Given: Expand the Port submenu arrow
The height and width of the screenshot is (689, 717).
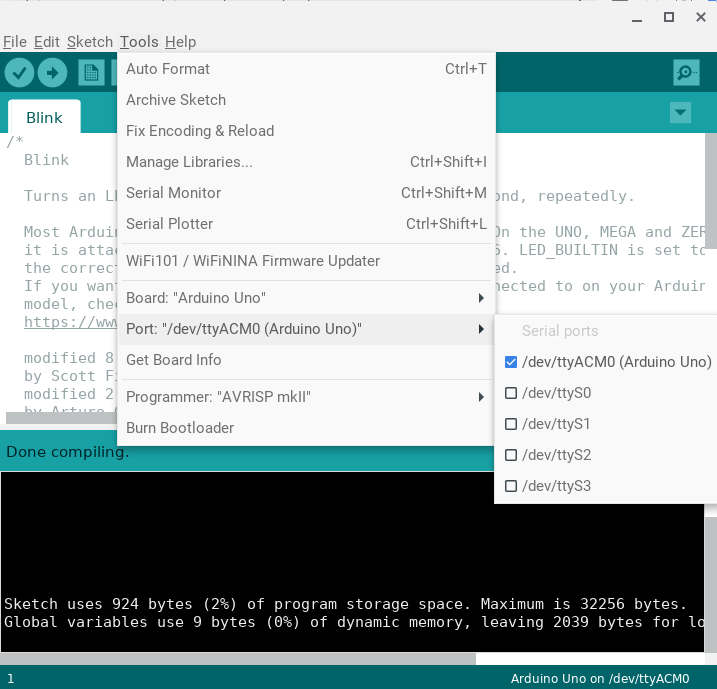Looking at the screenshot, I should (x=481, y=329).
